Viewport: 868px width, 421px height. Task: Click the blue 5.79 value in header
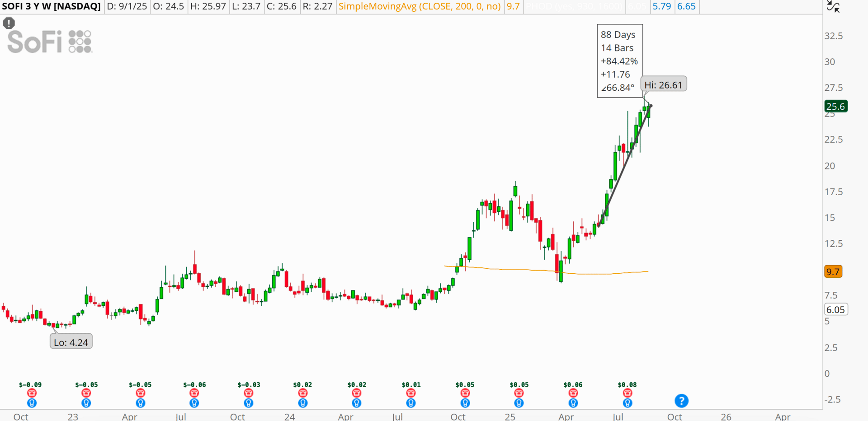tap(662, 6)
